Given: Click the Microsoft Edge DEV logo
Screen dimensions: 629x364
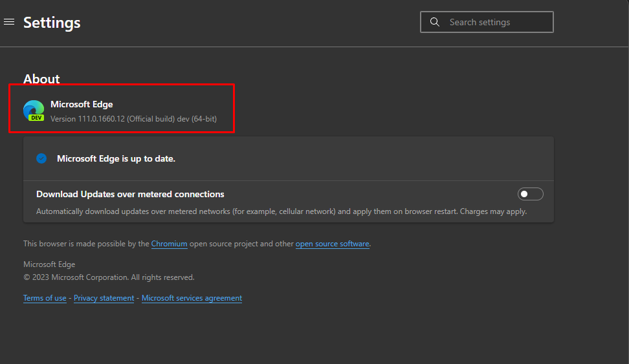Looking at the screenshot, I should tap(34, 111).
